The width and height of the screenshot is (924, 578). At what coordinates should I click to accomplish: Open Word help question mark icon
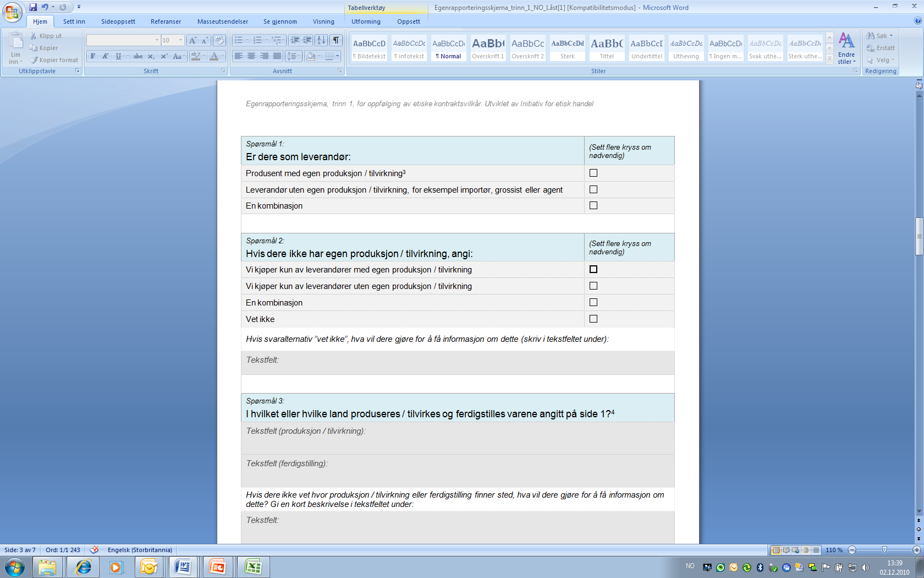(x=917, y=21)
